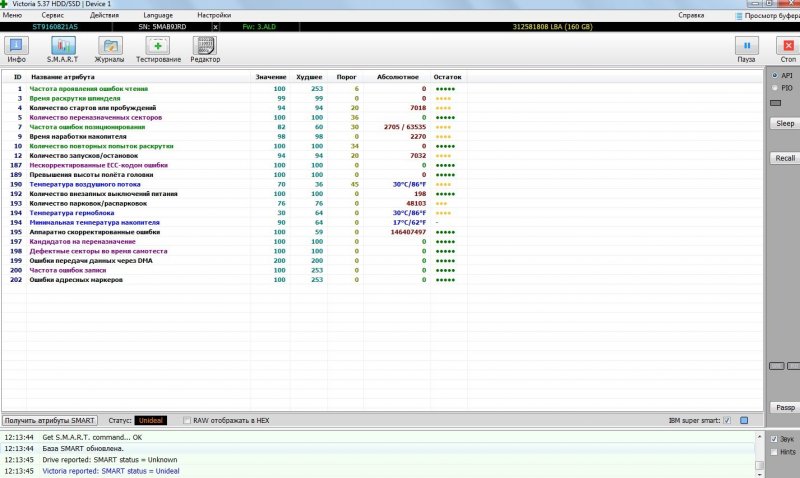Enable RAW отображать в HEX checkbox

click(186, 420)
